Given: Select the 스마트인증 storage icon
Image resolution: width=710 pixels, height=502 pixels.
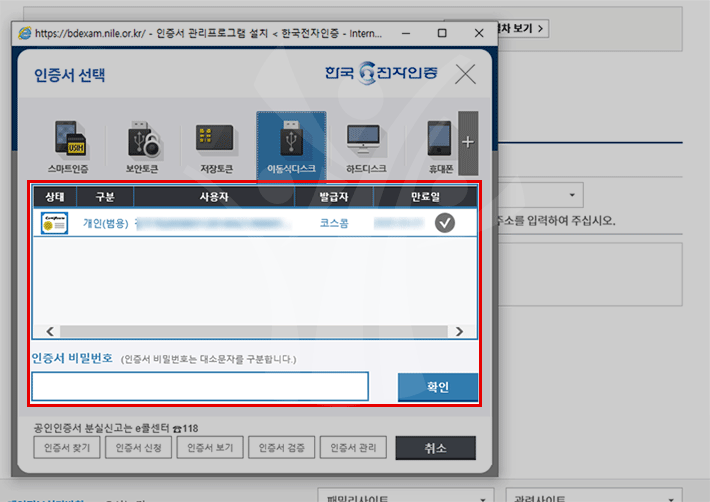Looking at the screenshot, I should [73, 145].
